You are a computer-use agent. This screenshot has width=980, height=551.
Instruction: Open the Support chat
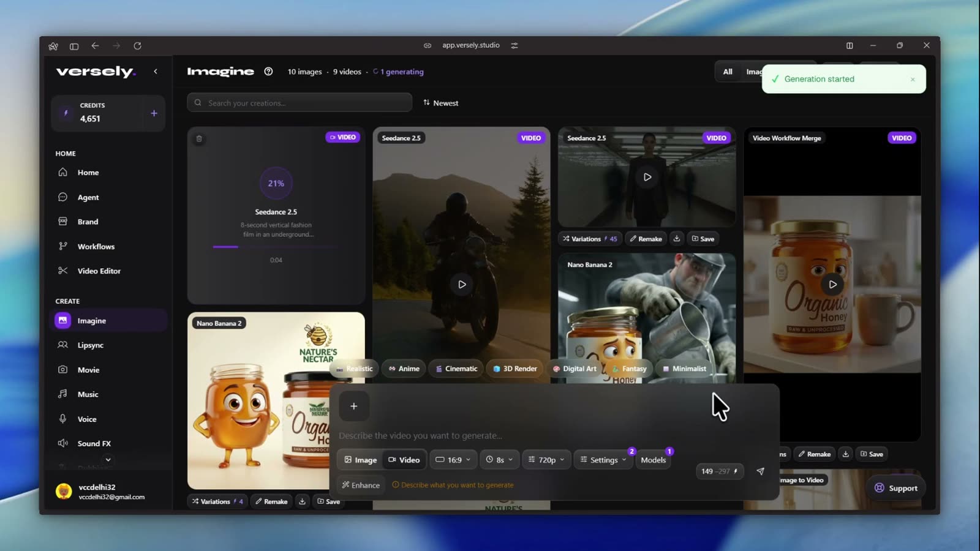(895, 488)
